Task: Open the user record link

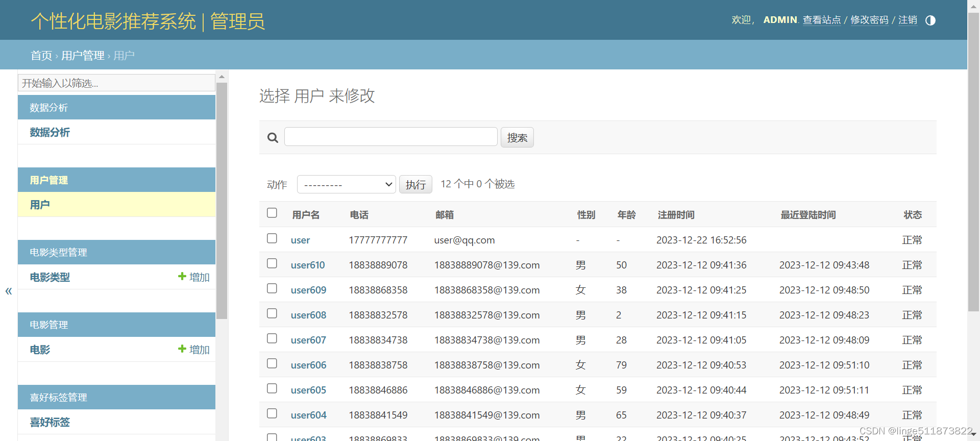Action: point(300,240)
